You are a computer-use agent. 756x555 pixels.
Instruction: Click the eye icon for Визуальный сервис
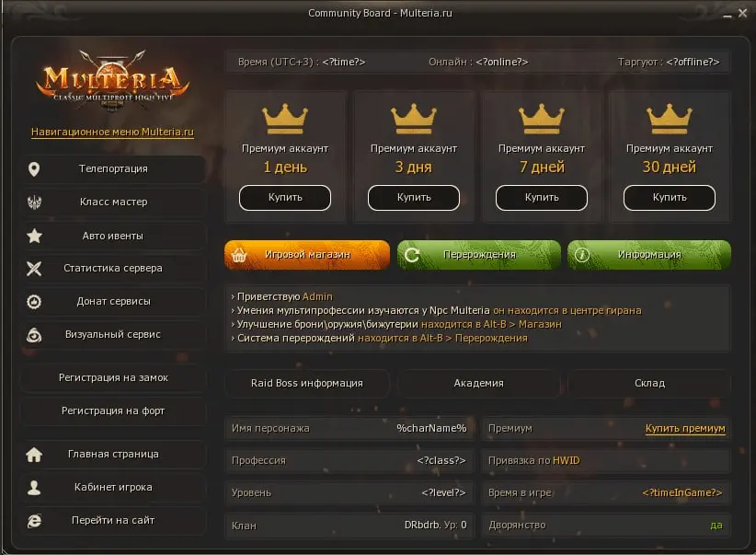click(34, 334)
